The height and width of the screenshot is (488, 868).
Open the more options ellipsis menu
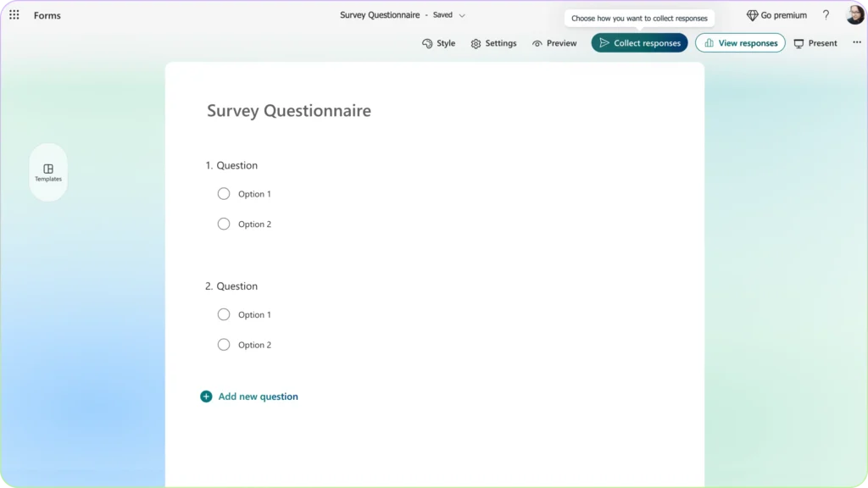[856, 42]
